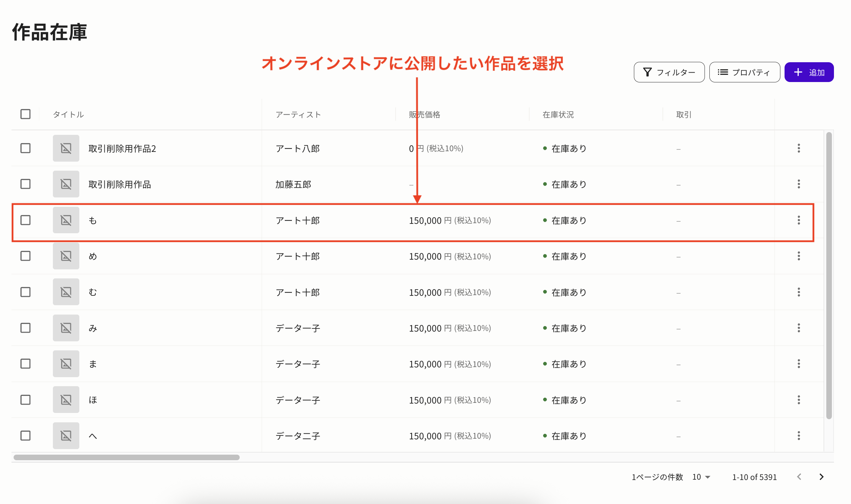Click the properties list icon

point(722,72)
